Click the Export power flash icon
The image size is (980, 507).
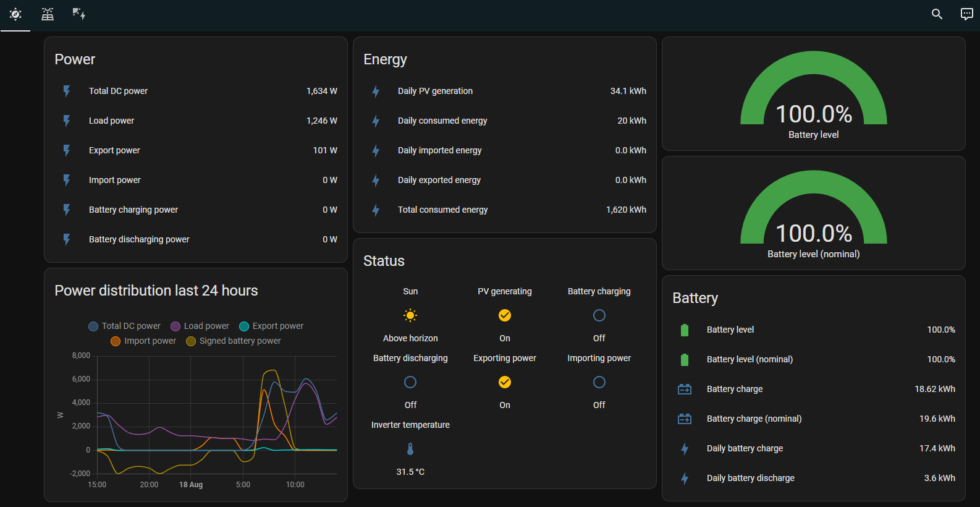tap(67, 150)
